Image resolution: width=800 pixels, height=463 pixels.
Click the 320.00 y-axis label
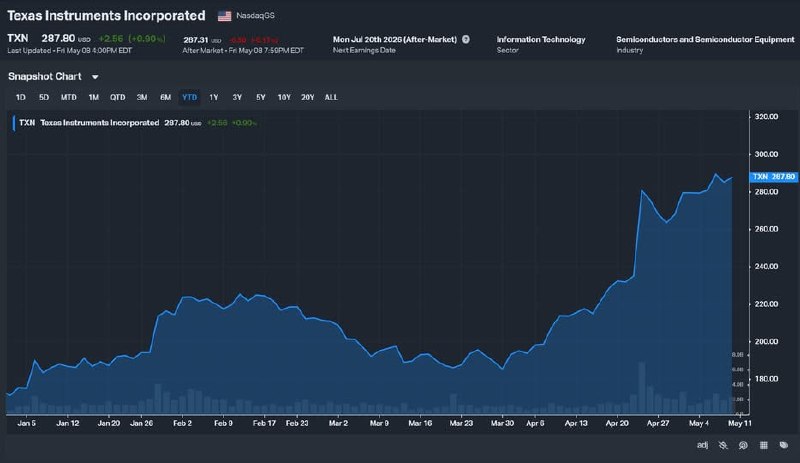tap(766, 117)
